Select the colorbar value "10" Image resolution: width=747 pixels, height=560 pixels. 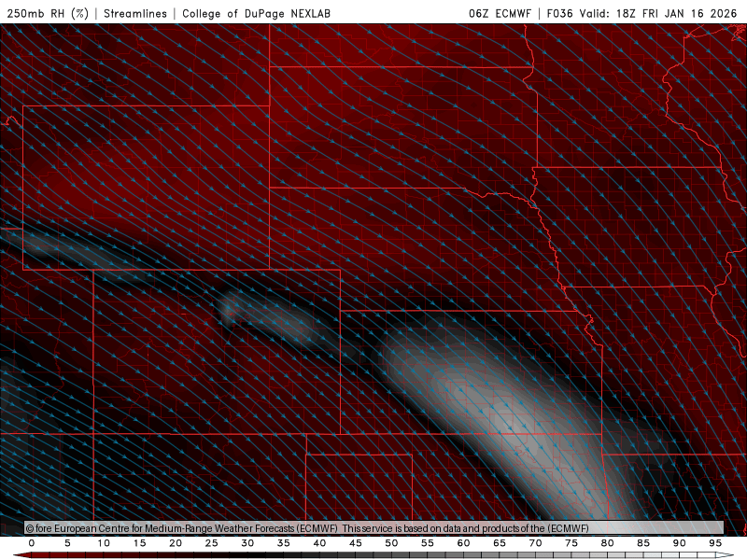(x=104, y=543)
